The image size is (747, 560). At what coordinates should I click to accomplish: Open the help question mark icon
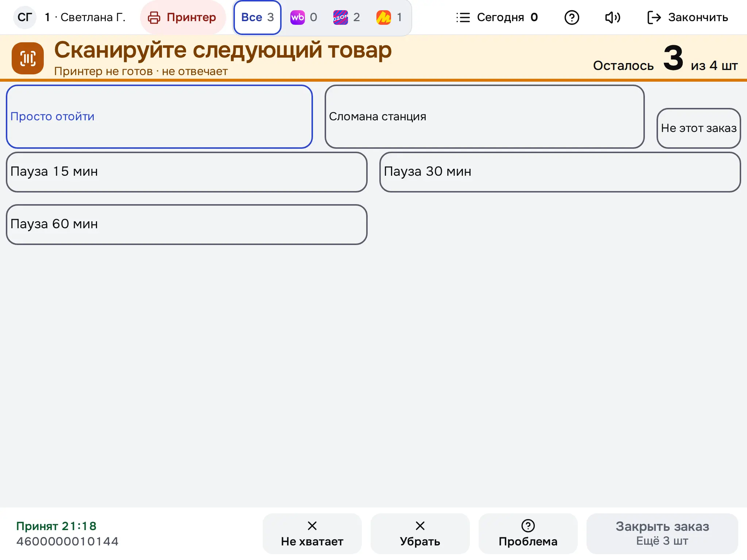coord(572,17)
